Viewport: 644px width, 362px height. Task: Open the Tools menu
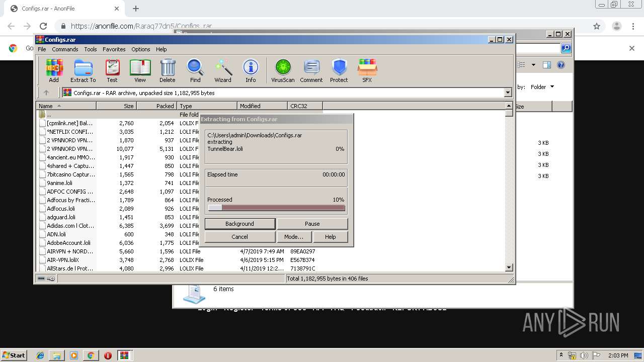click(x=91, y=49)
